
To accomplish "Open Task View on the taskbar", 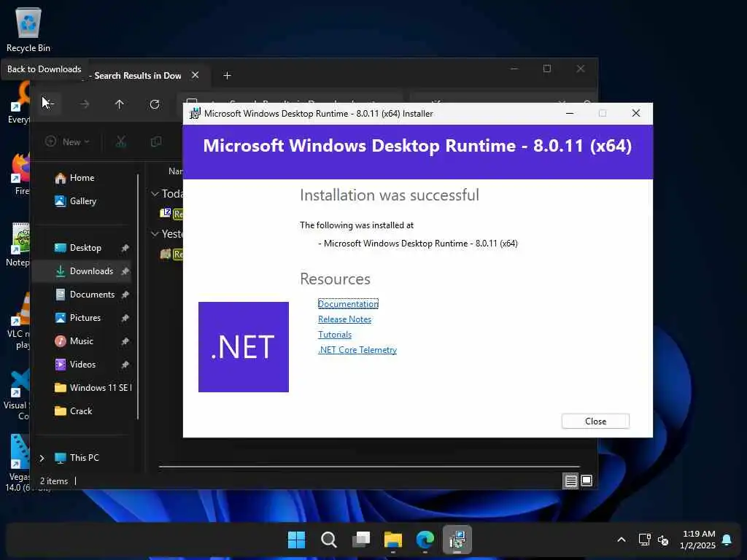I will tap(361, 540).
